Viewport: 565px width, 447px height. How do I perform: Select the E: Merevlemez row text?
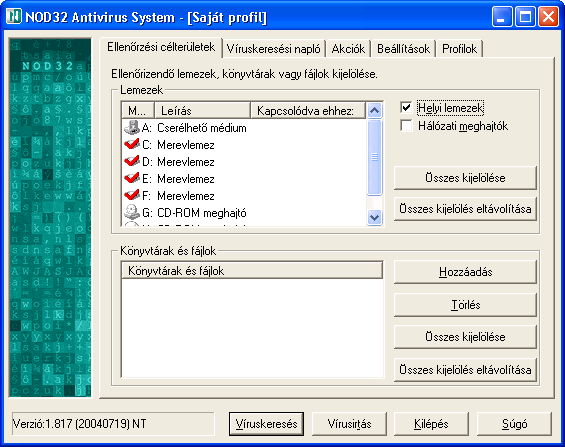coord(178,179)
